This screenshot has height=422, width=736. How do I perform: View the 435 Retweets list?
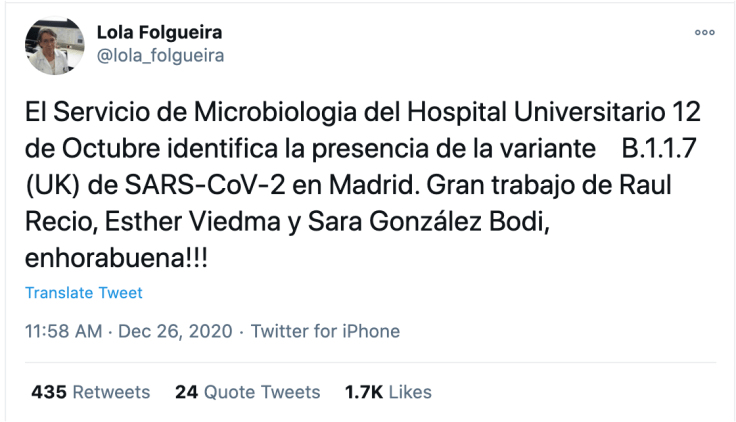pos(91,391)
